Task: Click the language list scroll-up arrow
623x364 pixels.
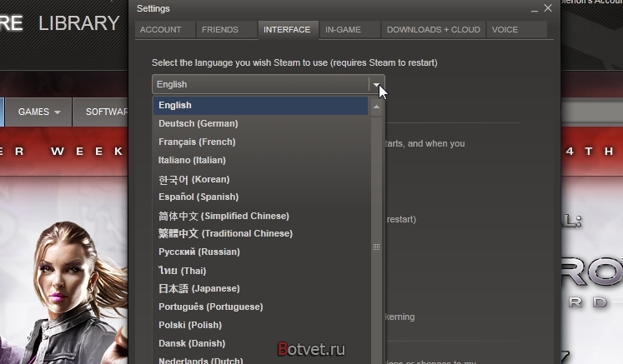Action: pyautogui.click(x=376, y=107)
